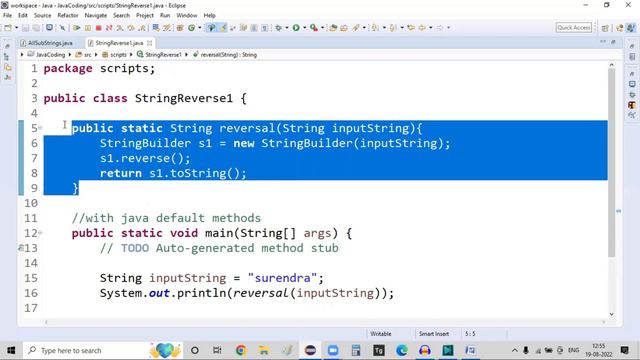Switch to the AllSubStrings.java tab
This screenshot has width=640, height=360.
tap(47, 43)
